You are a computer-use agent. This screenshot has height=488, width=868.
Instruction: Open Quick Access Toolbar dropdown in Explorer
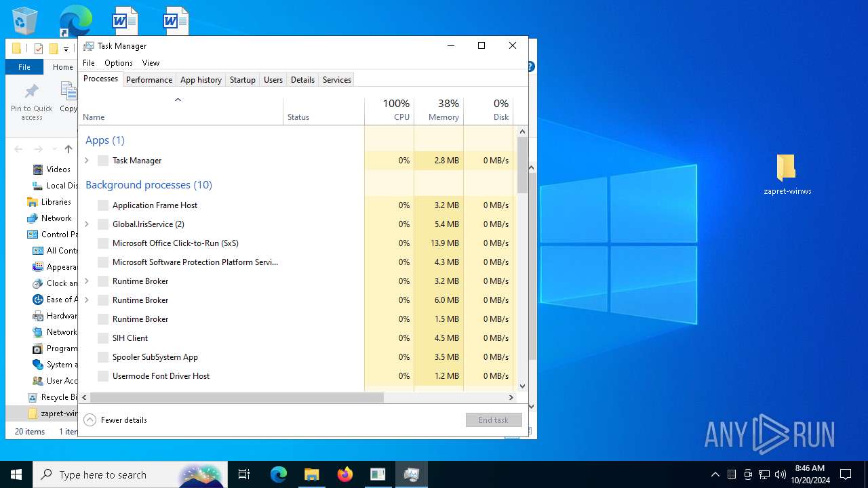(66, 49)
